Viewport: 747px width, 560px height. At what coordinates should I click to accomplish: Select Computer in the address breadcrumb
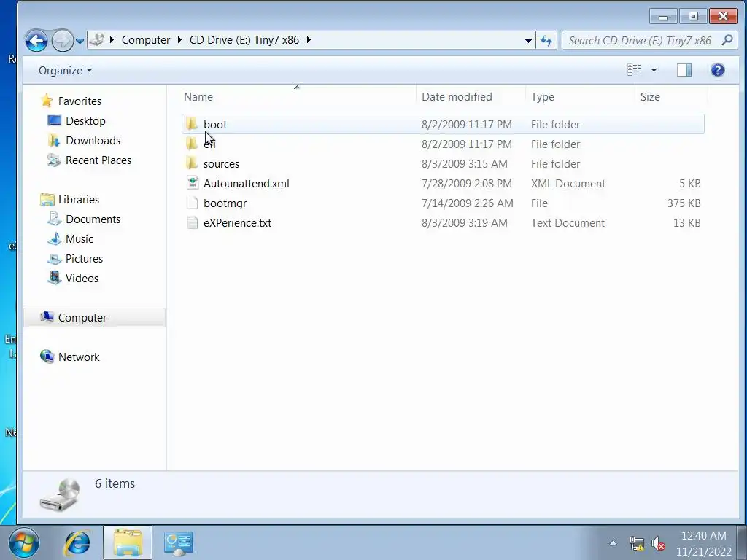click(146, 40)
